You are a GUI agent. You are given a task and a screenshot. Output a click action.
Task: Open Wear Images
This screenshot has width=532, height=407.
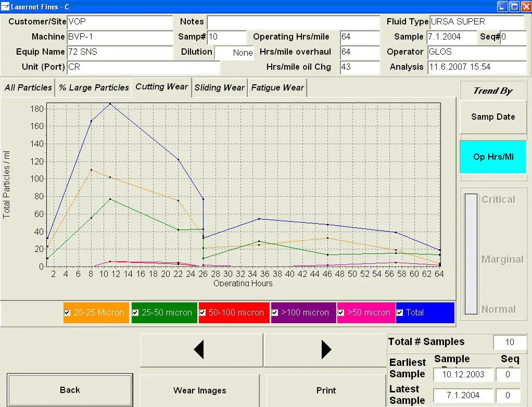[x=199, y=390]
